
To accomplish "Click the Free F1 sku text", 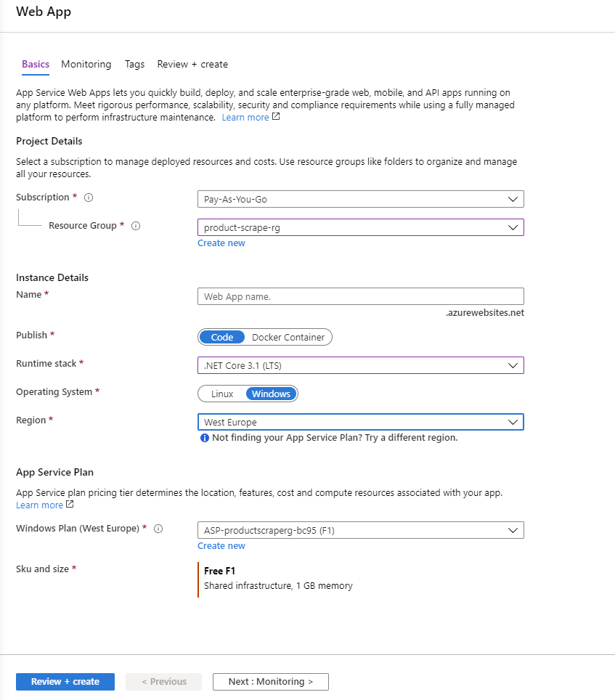I will point(219,571).
